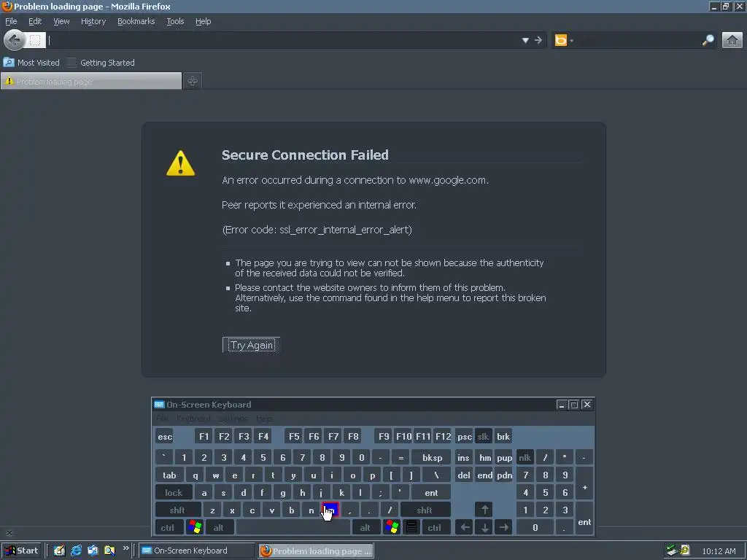Launch Internet Explorer from quick launch
747x560 pixels.
pos(76,551)
